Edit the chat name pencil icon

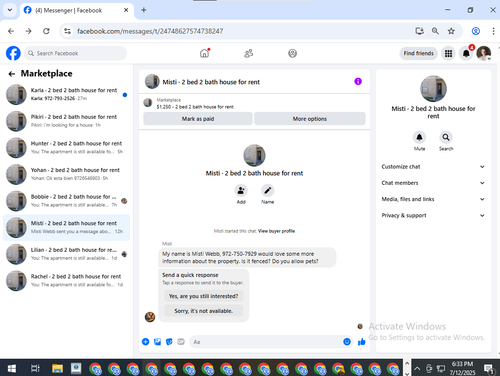pyautogui.click(x=267, y=191)
